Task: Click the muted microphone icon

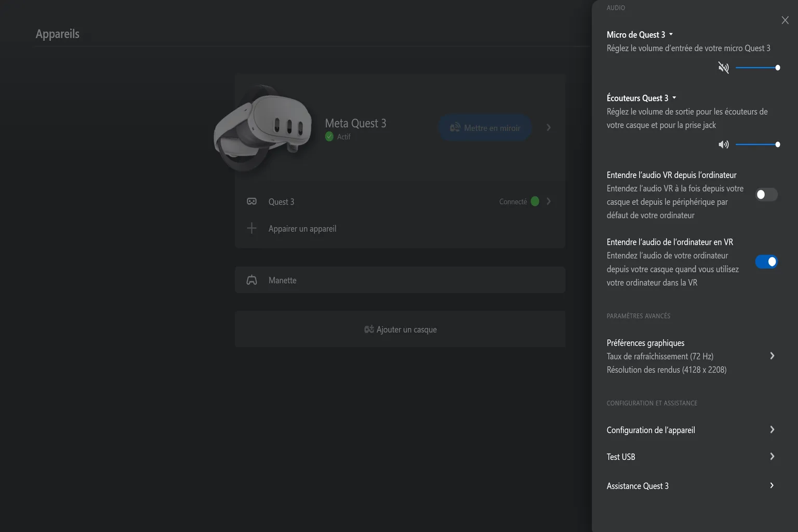Action: (724, 68)
